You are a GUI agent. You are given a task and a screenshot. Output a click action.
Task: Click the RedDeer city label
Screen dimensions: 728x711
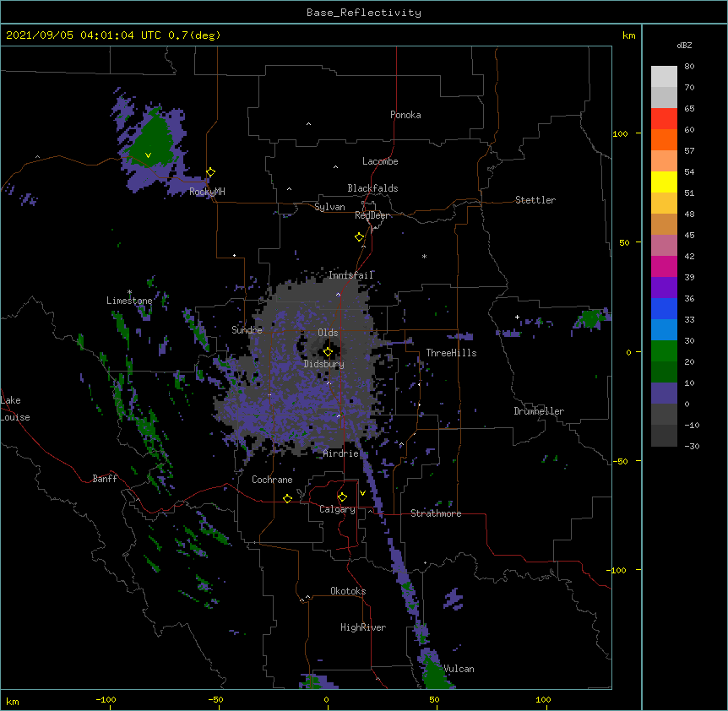tap(372, 215)
